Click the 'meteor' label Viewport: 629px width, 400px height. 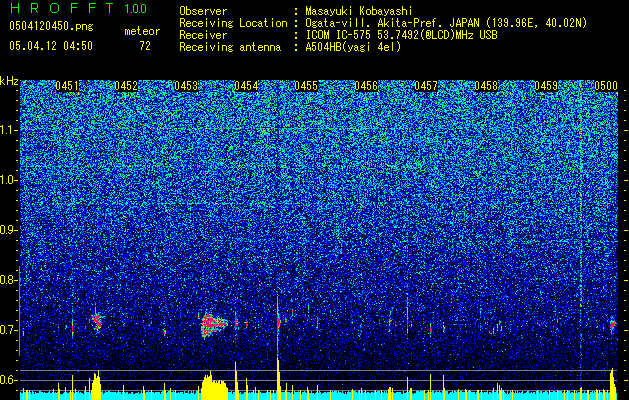[142, 31]
